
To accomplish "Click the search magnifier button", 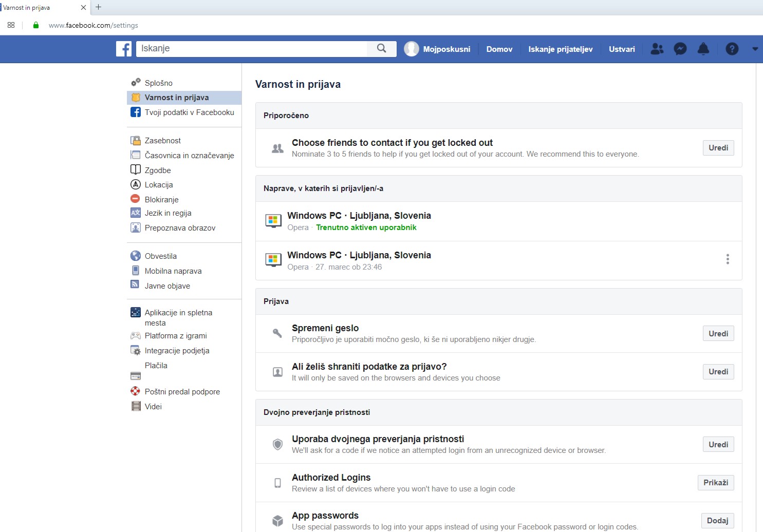I will [x=381, y=48].
